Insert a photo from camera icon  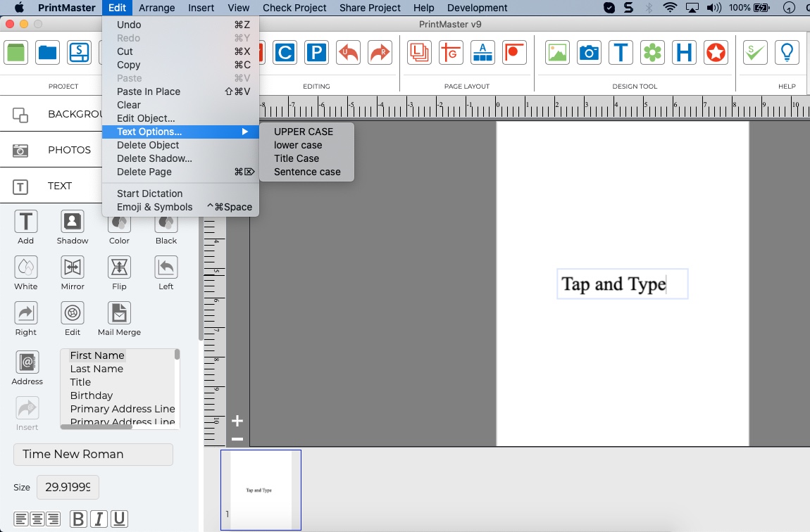click(589, 52)
